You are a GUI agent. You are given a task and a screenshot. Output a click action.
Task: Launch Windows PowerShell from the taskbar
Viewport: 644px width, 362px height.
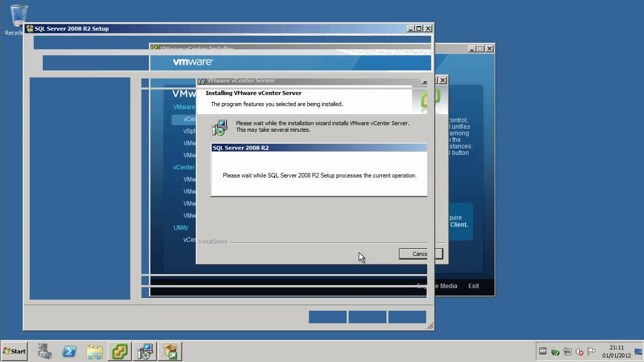[x=69, y=351]
